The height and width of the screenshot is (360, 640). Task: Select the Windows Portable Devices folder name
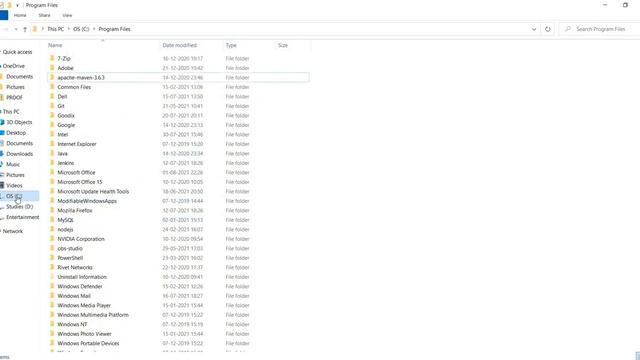click(x=88, y=343)
